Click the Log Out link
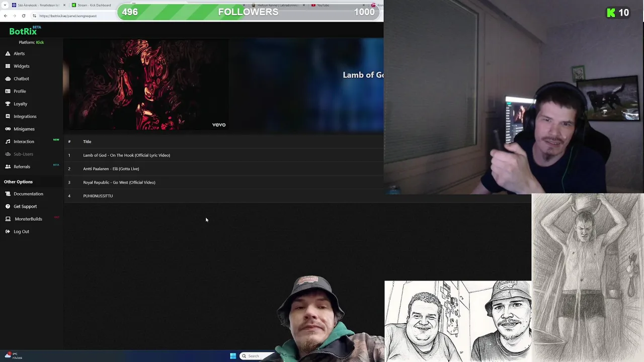 click(x=21, y=231)
